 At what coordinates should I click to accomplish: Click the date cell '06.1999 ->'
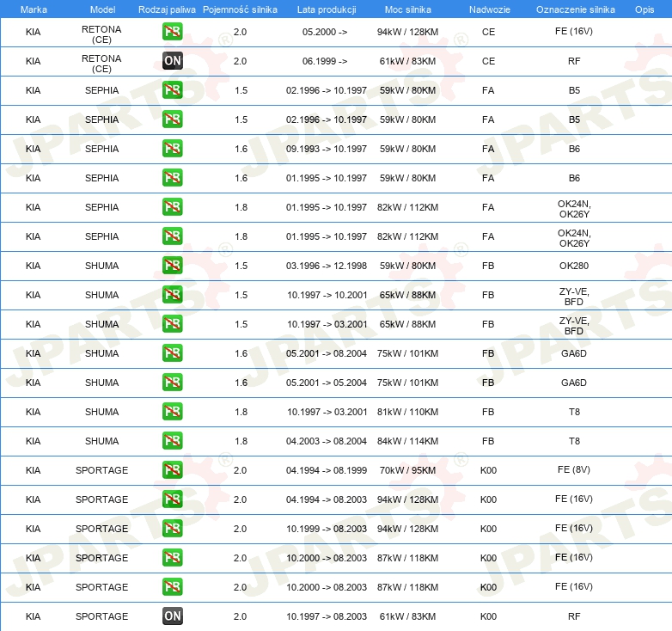tap(325, 61)
